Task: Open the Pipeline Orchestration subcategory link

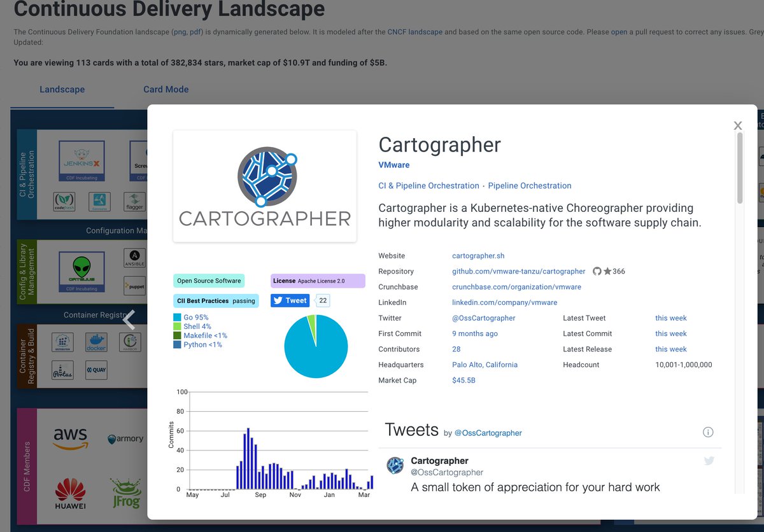Action: [x=530, y=186]
